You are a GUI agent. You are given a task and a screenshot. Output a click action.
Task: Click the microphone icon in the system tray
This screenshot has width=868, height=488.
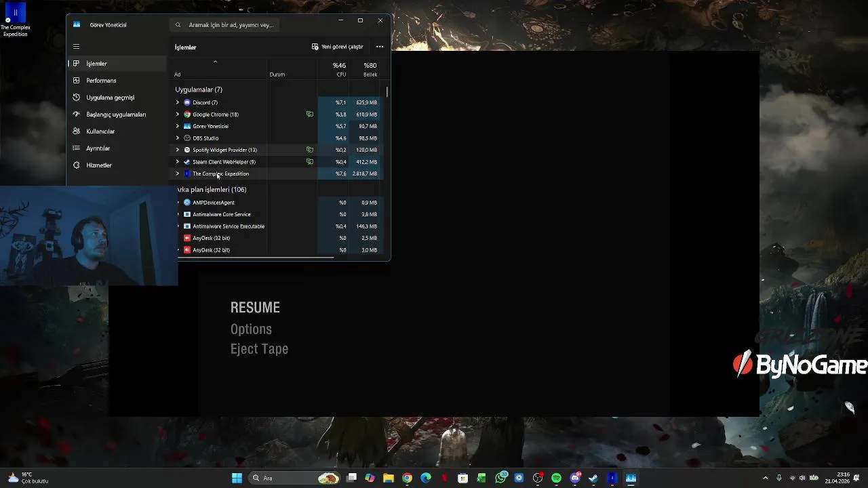point(779,478)
